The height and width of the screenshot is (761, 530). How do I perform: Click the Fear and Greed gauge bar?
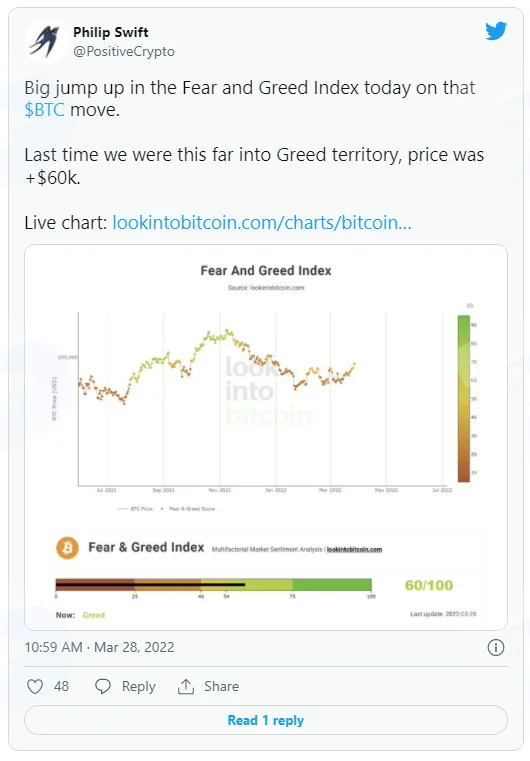coord(214,585)
